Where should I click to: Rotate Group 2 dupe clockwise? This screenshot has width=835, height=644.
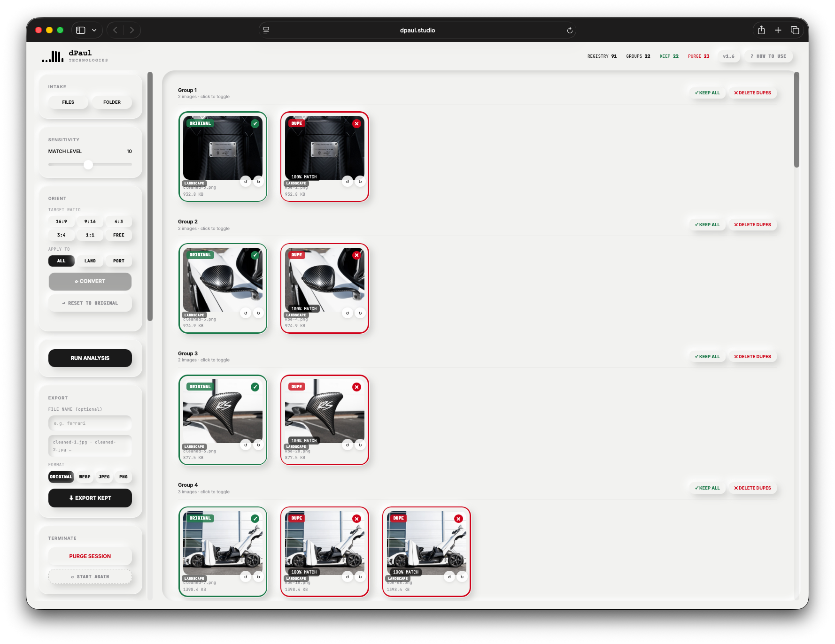click(360, 313)
